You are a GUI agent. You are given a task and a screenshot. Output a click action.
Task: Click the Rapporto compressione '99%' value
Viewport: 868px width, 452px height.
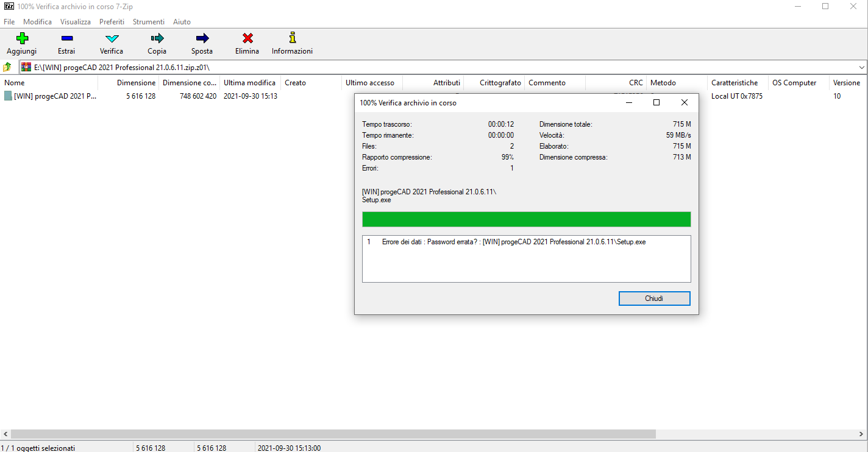coord(507,157)
